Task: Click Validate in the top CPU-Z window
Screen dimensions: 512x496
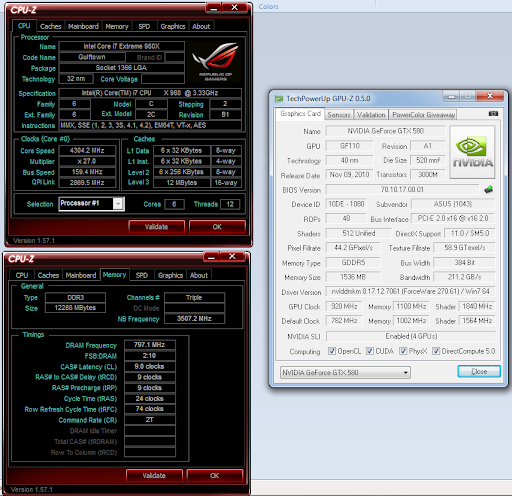Action: click(156, 227)
